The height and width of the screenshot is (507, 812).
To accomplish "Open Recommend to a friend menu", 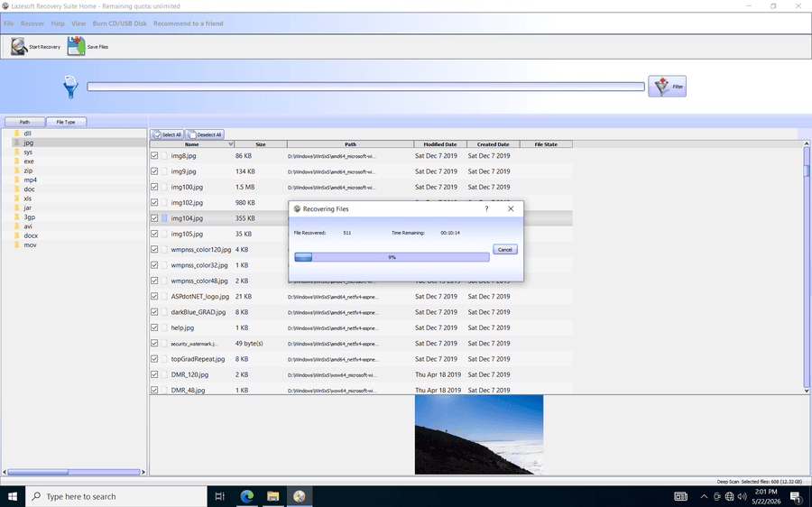I will click(x=188, y=23).
